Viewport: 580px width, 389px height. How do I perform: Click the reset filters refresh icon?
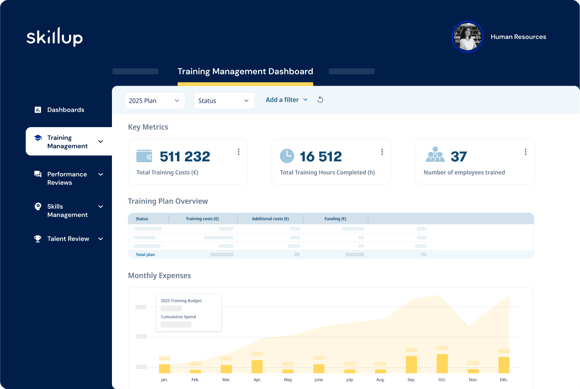[x=320, y=100]
